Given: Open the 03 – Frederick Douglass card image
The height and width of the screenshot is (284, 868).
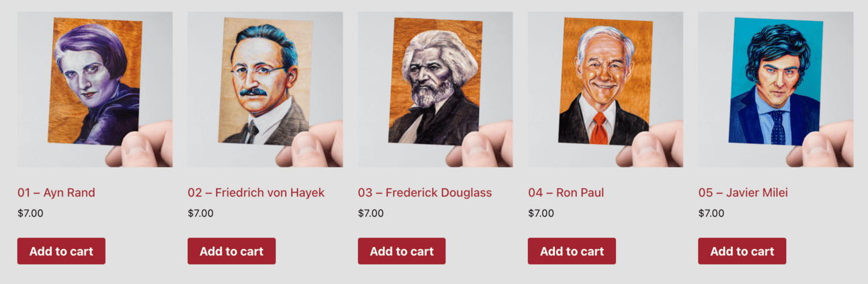Looking at the screenshot, I should tap(435, 90).
